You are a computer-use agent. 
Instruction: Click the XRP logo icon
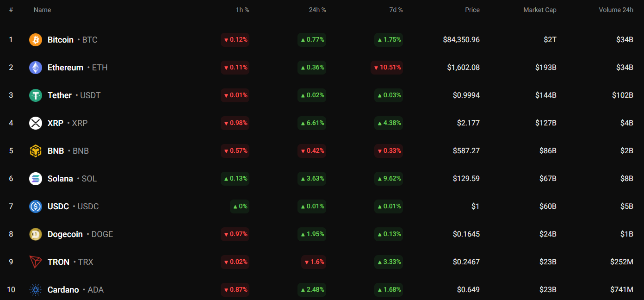[x=36, y=123]
